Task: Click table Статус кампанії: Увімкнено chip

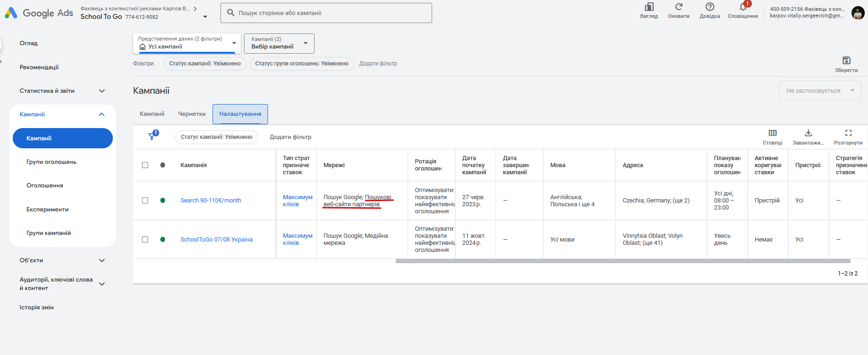Action: (217, 137)
